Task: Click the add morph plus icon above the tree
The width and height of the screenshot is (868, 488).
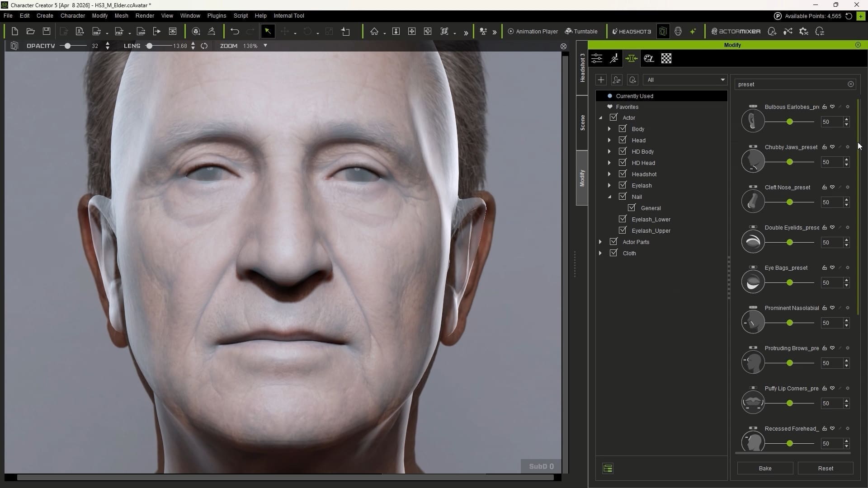Action: [x=601, y=80]
